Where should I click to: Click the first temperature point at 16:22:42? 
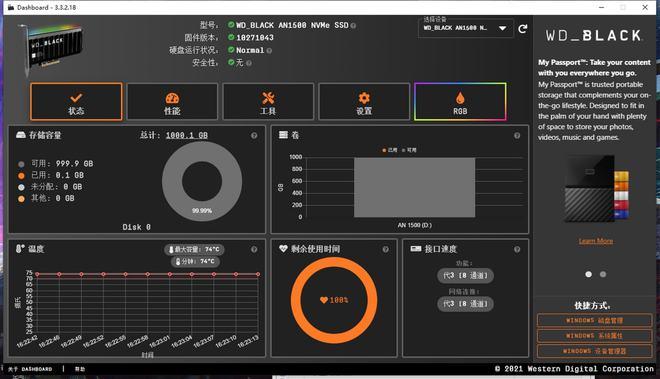[x=37, y=274]
